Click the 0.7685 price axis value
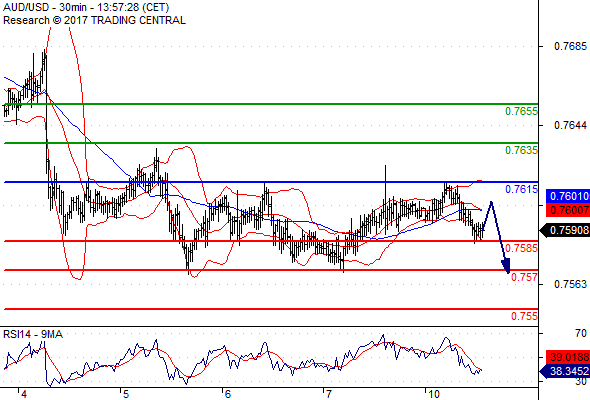 click(x=570, y=46)
